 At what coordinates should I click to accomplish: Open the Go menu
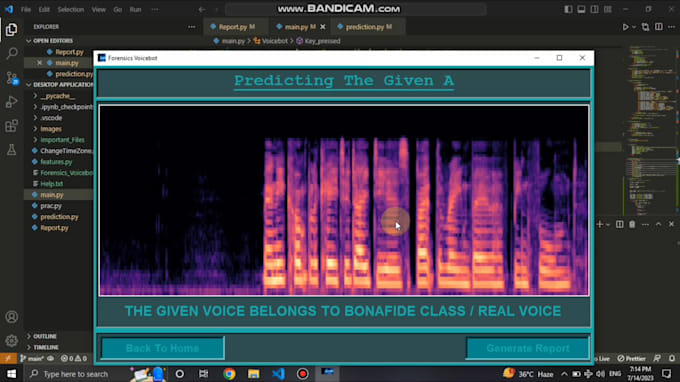point(118,9)
